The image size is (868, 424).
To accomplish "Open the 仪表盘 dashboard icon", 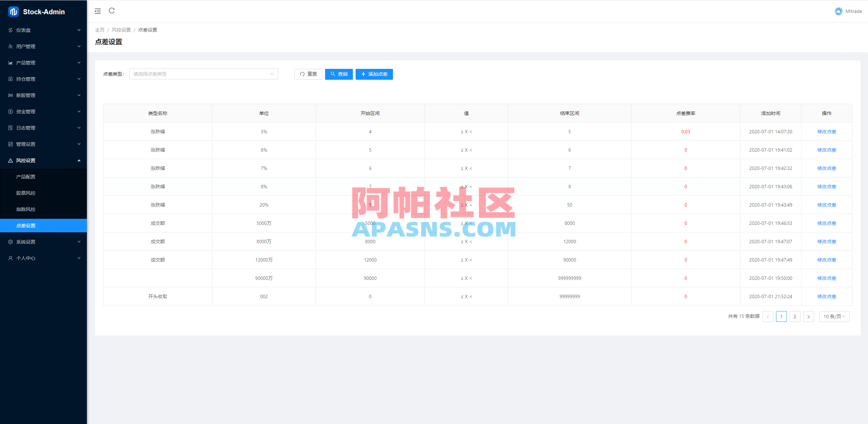I will point(10,30).
